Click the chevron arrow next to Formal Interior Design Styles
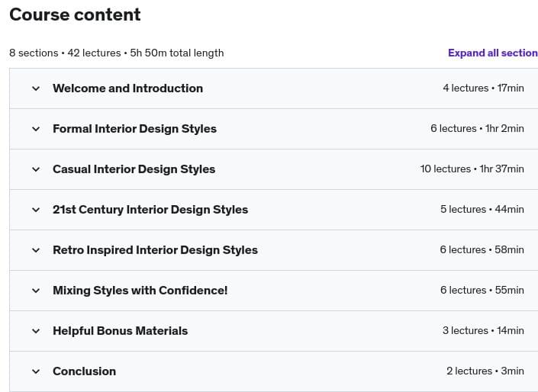The height and width of the screenshot is (392, 538). point(35,129)
